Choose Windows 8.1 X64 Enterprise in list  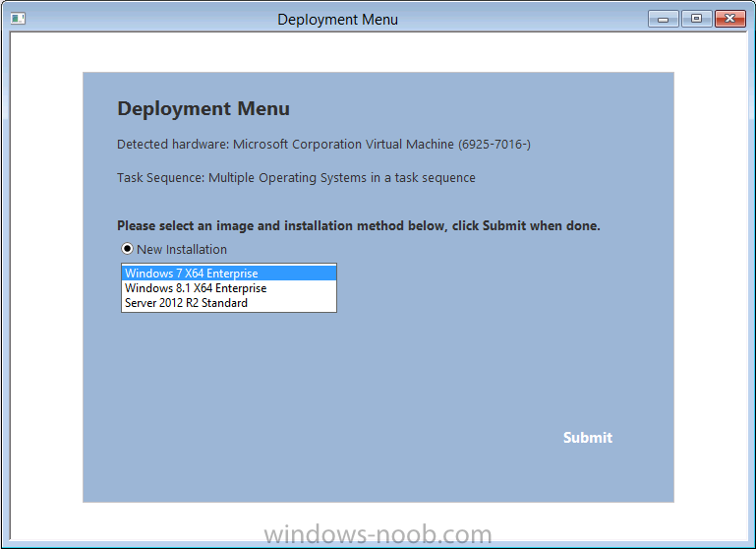point(229,288)
